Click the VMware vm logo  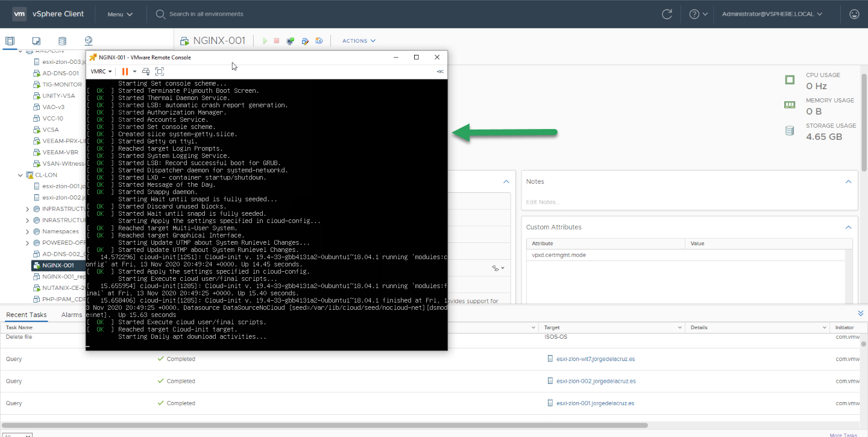coord(19,14)
